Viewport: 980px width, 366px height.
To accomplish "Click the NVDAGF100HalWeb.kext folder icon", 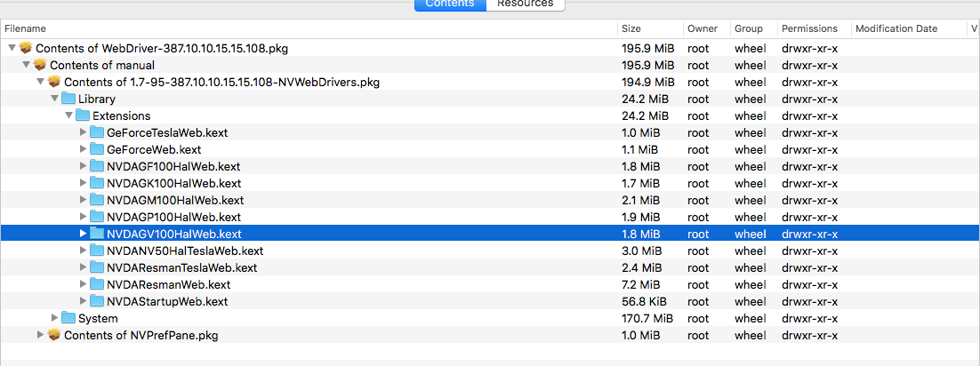I will click(97, 166).
